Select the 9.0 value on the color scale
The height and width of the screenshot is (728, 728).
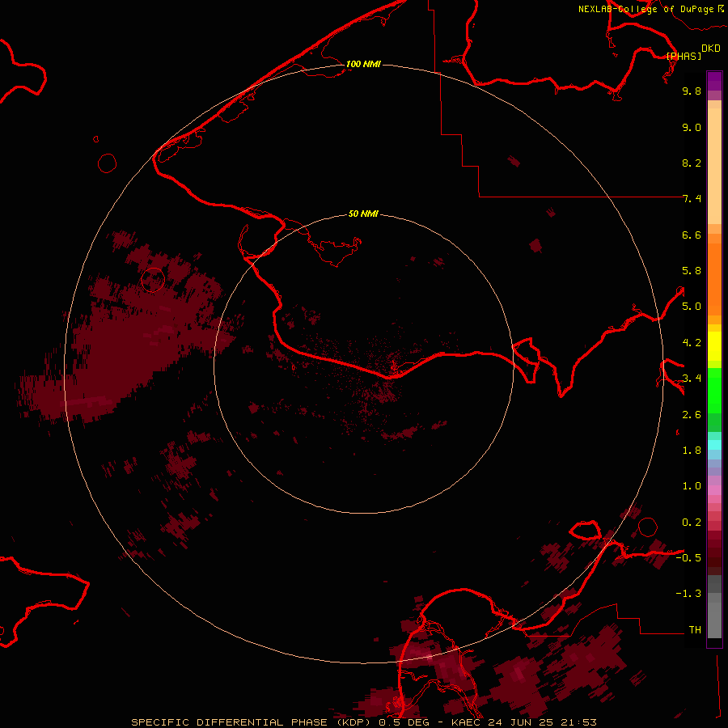click(x=692, y=127)
